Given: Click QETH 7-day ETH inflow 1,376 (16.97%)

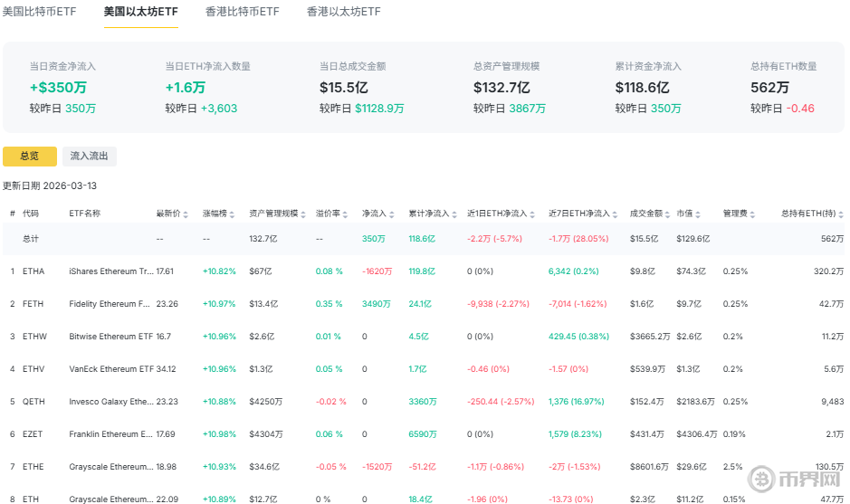Looking at the screenshot, I should pyautogui.click(x=577, y=401).
